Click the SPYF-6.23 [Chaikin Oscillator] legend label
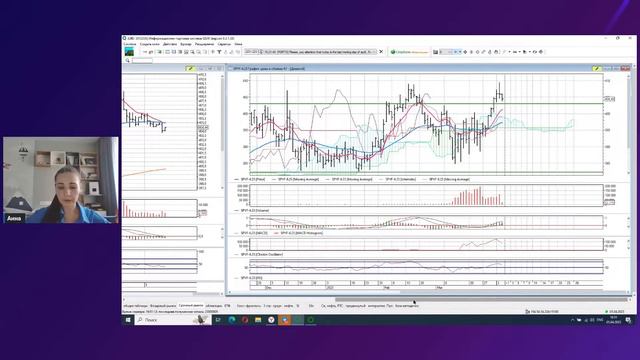The width and height of the screenshot is (640, 360). coord(262,254)
